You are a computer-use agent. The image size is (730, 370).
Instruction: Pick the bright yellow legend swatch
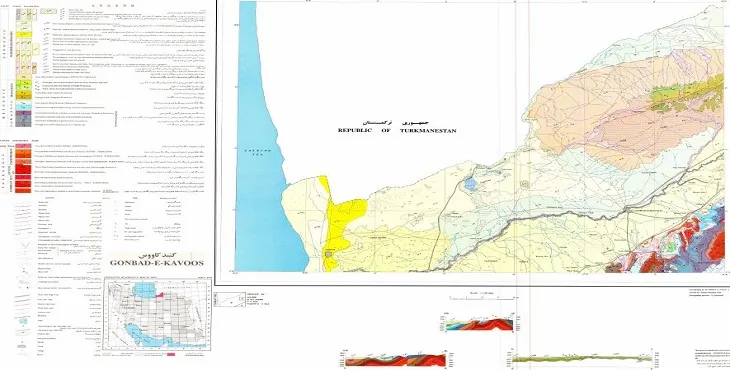[23, 35]
